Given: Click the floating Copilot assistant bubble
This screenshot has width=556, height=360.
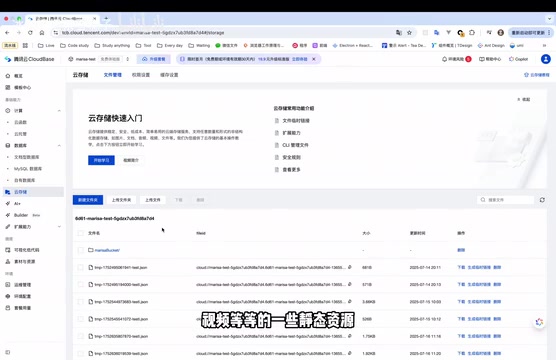Looking at the screenshot, I should click(x=539, y=322).
